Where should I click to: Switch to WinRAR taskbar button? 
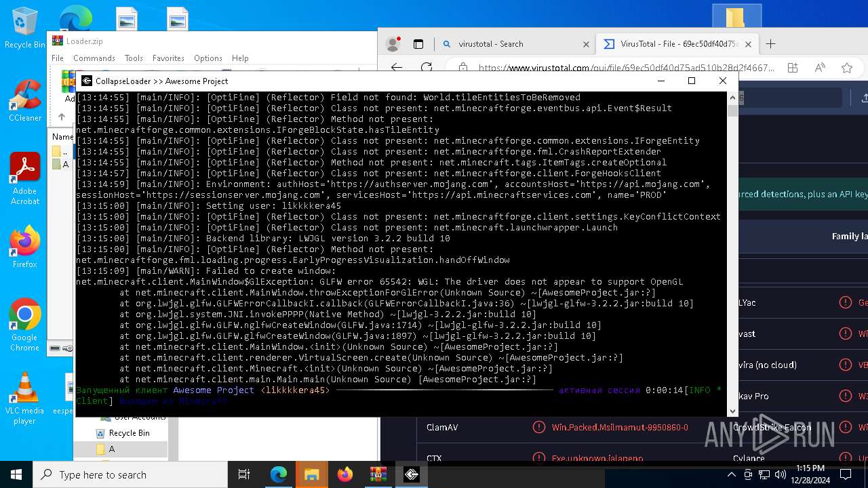click(378, 474)
